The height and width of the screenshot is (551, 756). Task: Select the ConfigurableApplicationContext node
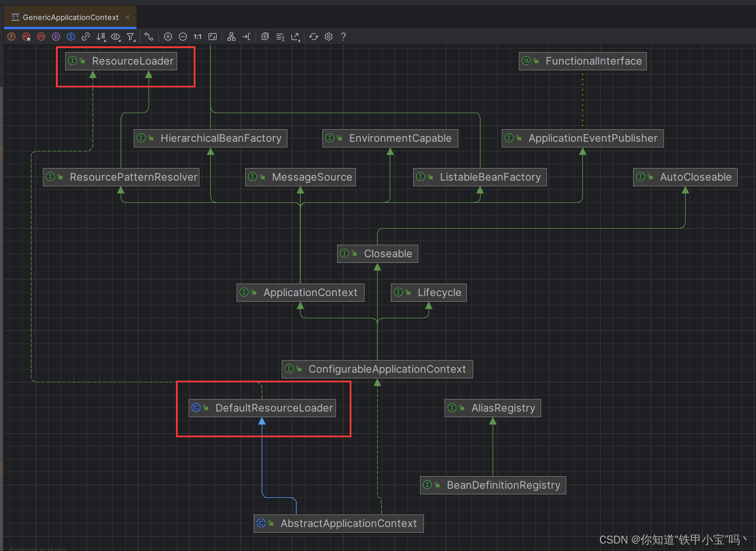click(x=378, y=369)
